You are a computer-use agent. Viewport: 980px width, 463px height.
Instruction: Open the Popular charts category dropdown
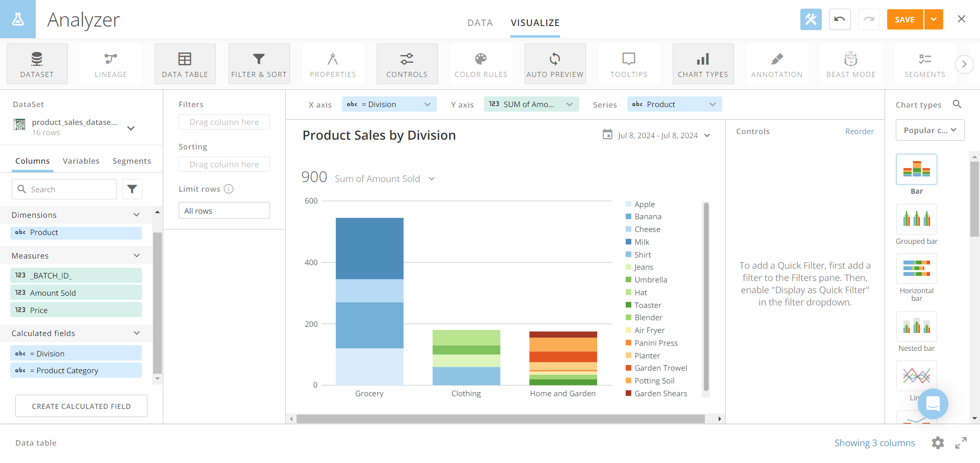coord(930,130)
